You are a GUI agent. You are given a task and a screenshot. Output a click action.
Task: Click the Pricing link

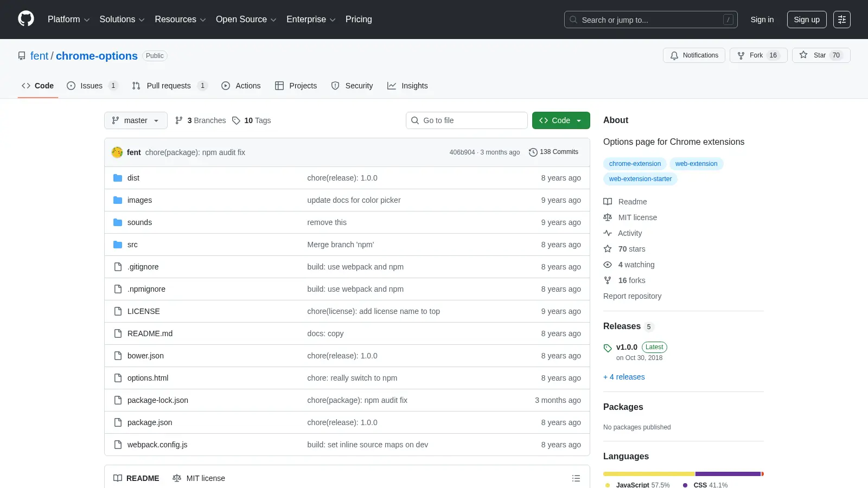[359, 19]
